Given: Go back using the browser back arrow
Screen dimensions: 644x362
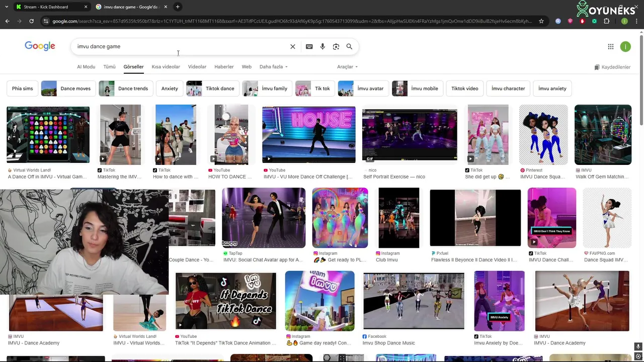Looking at the screenshot, I should coord(7,21).
